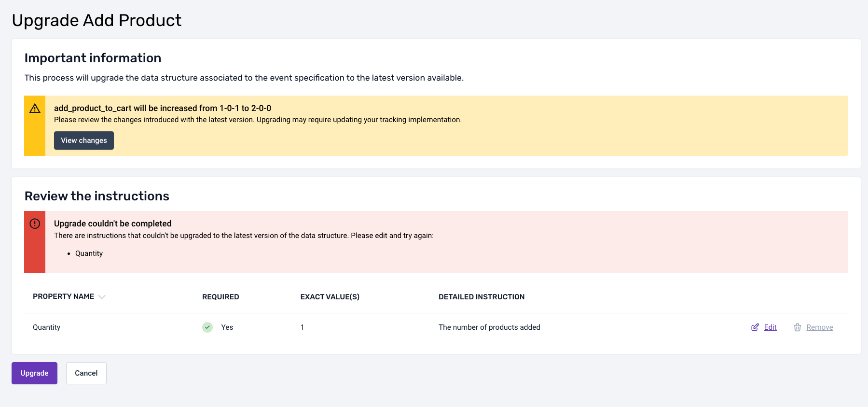Click 'The number of products added' text

pyautogui.click(x=489, y=327)
